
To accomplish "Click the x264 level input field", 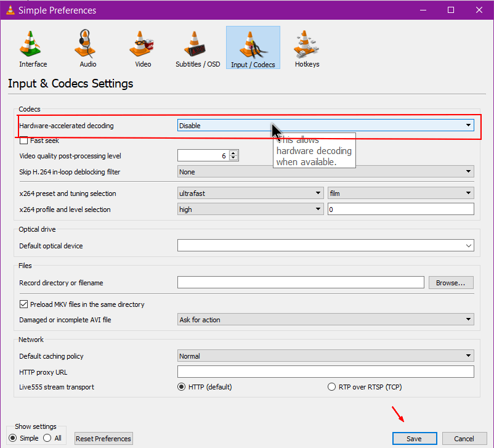I will pyautogui.click(x=401, y=210).
